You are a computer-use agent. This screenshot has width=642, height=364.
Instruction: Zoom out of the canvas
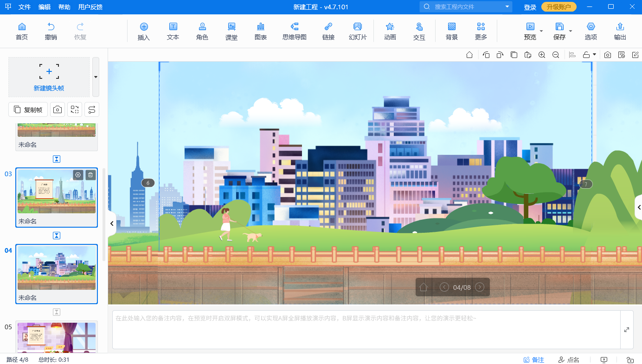[556, 55]
